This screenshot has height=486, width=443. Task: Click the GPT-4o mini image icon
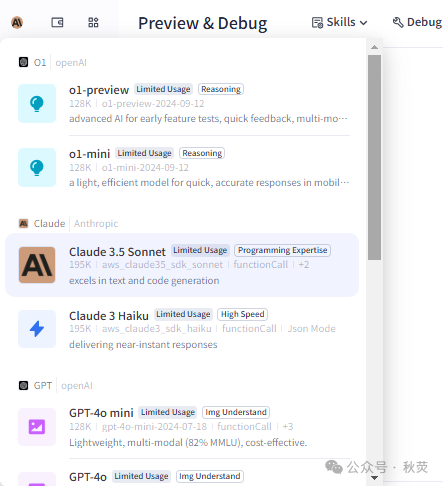click(37, 427)
